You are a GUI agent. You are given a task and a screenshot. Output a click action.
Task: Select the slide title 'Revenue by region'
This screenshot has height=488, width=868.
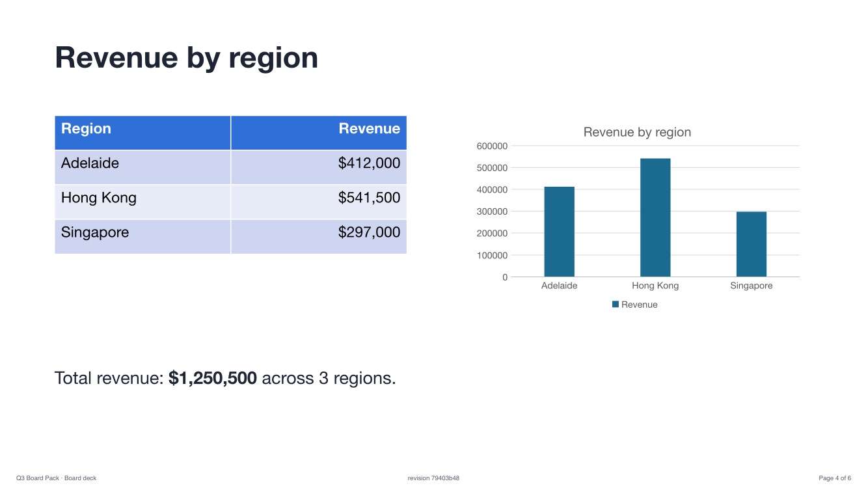(187, 57)
